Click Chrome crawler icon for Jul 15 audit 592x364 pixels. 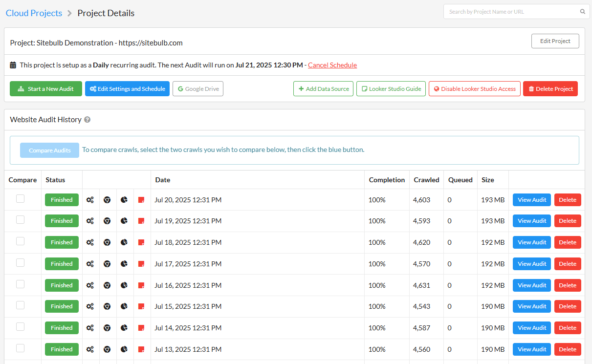(107, 306)
